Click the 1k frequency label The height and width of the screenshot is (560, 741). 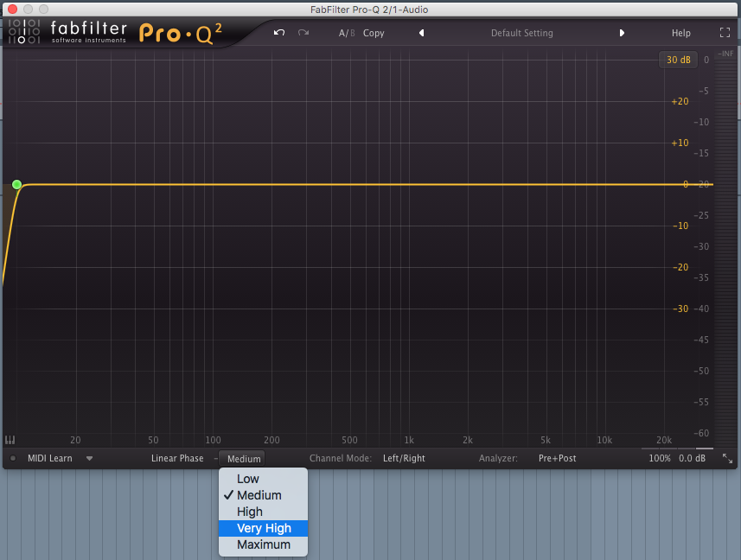coord(409,440)
